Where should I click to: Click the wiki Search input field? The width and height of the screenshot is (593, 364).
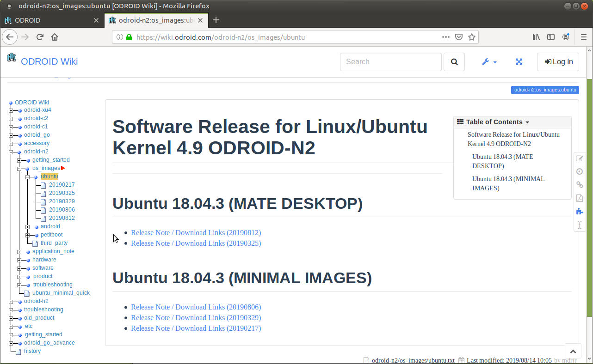click(x=390, y=62)
